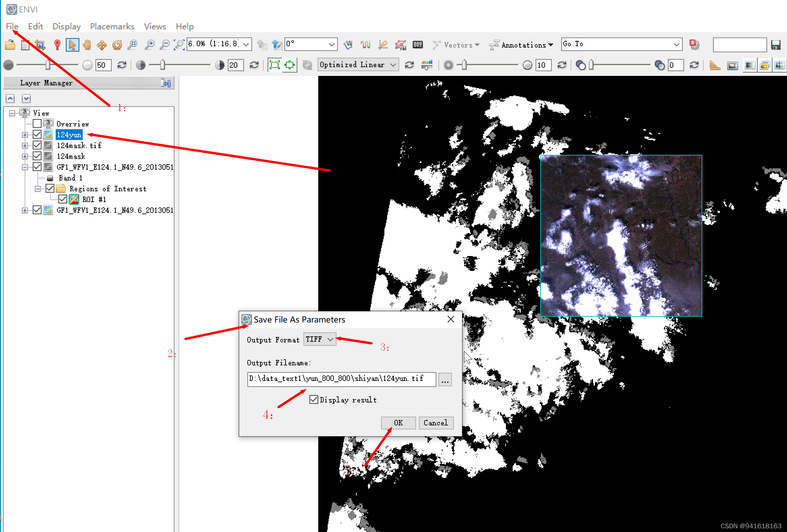Click the Cancel button
787x532 pixels.
pos(435,423)
